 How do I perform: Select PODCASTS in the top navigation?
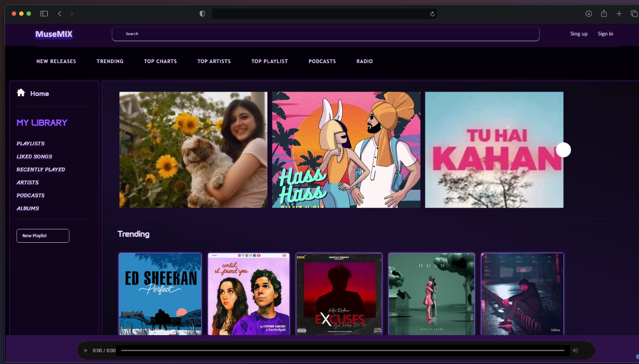click(x=322, y=61)
